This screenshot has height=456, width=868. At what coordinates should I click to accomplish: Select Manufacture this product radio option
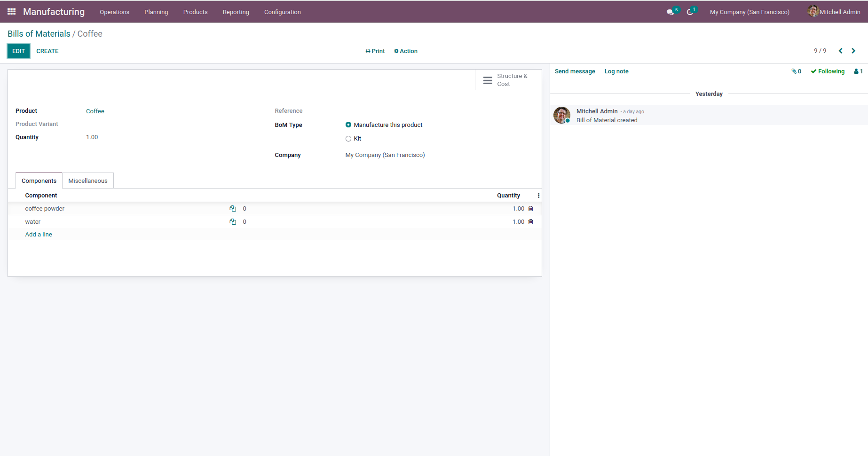[348, 125]
